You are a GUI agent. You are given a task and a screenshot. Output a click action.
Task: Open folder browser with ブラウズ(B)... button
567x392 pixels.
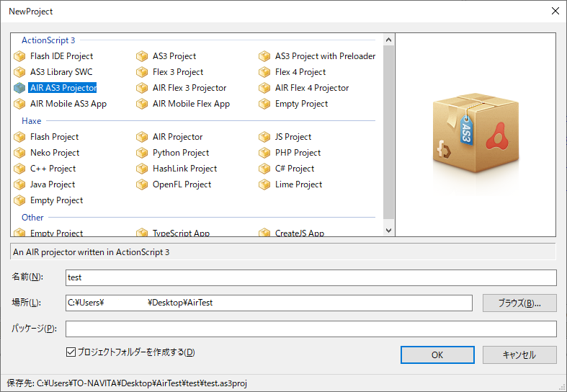pos(519,303)
